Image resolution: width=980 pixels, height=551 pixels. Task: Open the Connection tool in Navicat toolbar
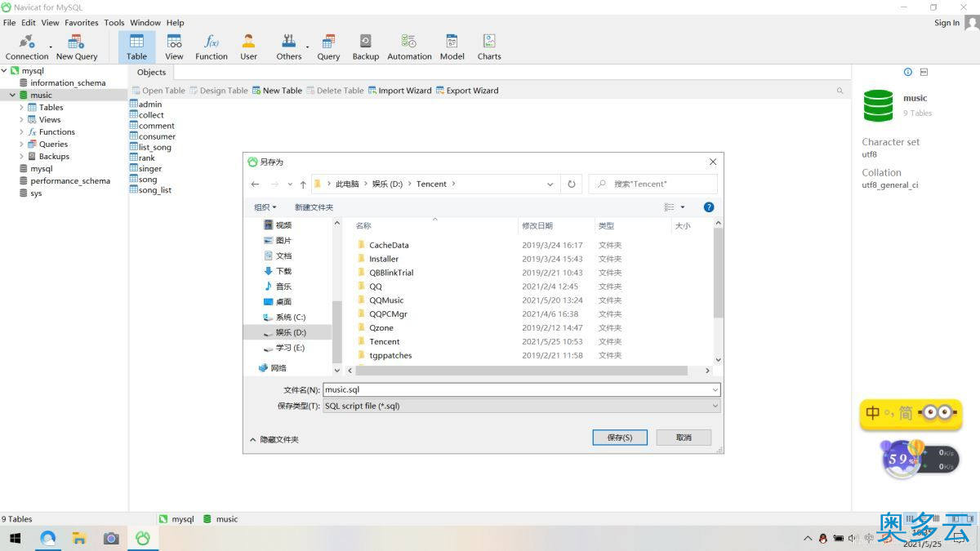tap(27, 47)
